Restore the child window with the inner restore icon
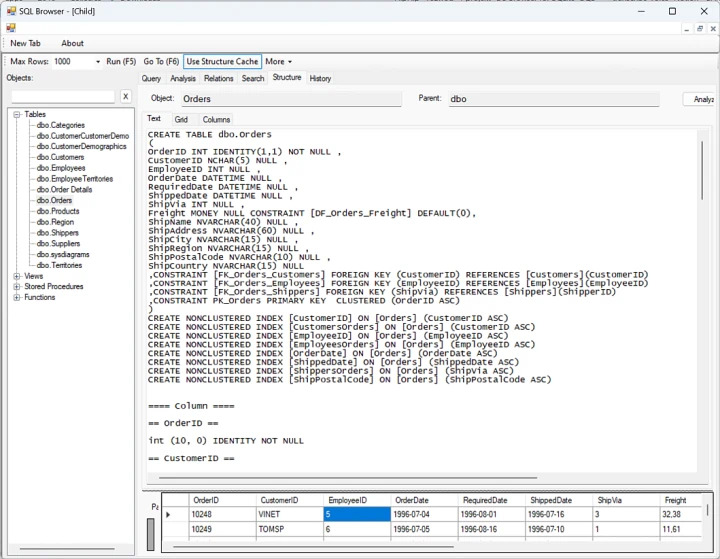Image resolution: width=720 pixels, height=559 pixels. 700,28
